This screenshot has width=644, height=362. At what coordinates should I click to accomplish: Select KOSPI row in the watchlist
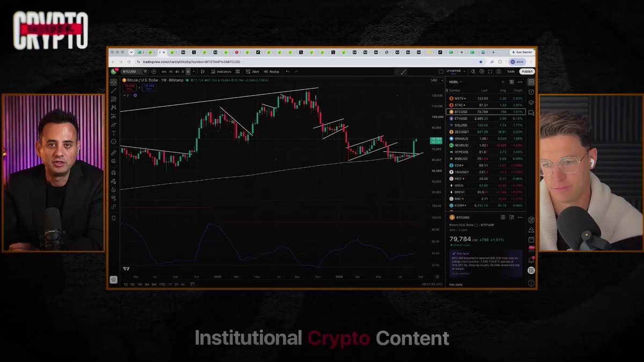tap(486, 205)
